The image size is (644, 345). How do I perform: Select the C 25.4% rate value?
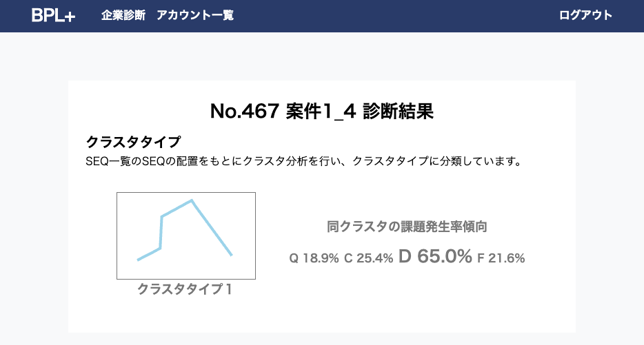coord(368,258)
